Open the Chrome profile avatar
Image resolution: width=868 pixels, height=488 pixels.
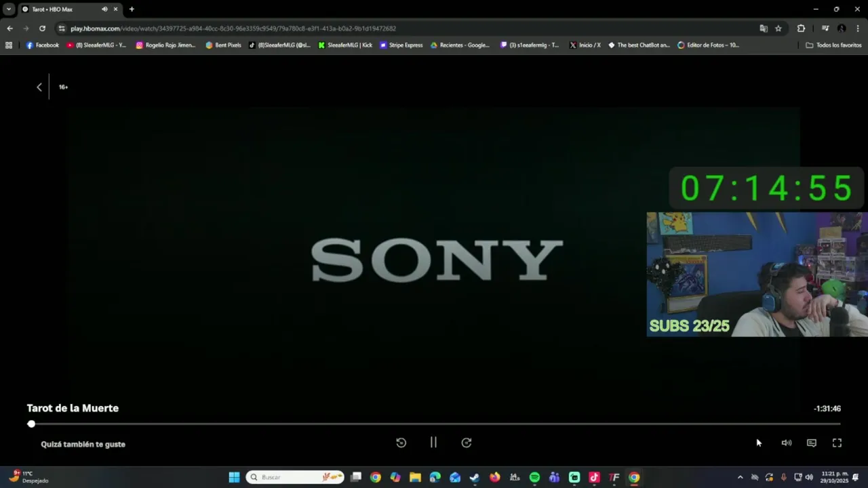click(842, 28)
